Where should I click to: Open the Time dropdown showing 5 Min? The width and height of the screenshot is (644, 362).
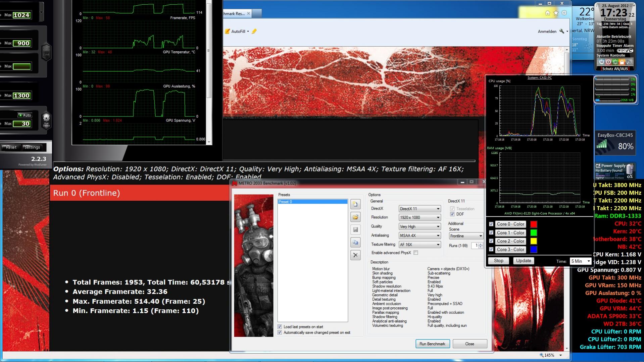(x=581, y=261)
